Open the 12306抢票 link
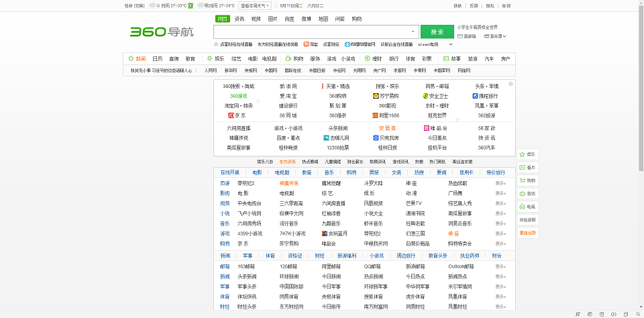Image resolution: width=644 pixels, height=318 pixels. [x=337, y=148]
